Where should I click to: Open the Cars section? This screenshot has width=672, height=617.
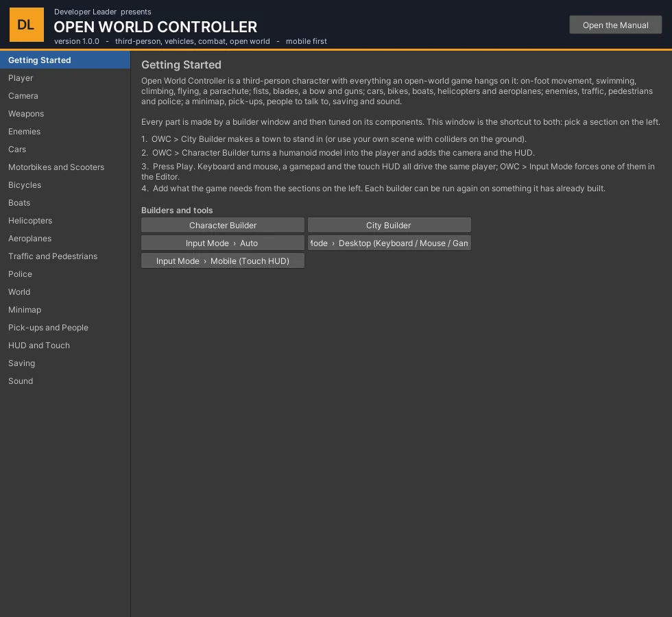point(65,149)
